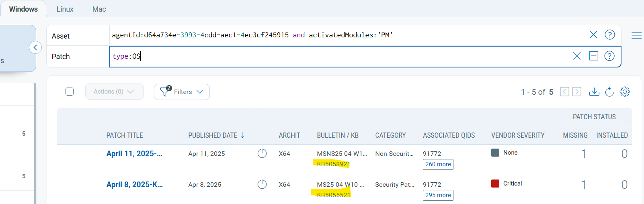The image size is (644, 204).
Task: Switch to the Mac tab
Action: point(99,9)
